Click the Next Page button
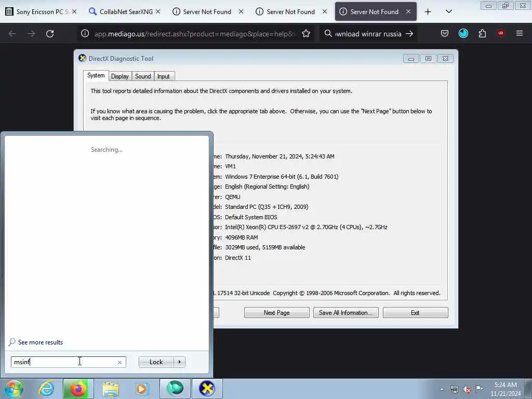 point(276,312)
